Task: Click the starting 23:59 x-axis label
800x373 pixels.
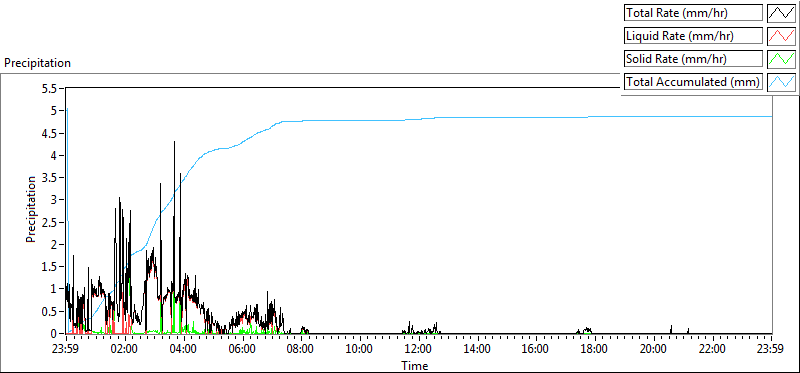Action: pos(66,350)
